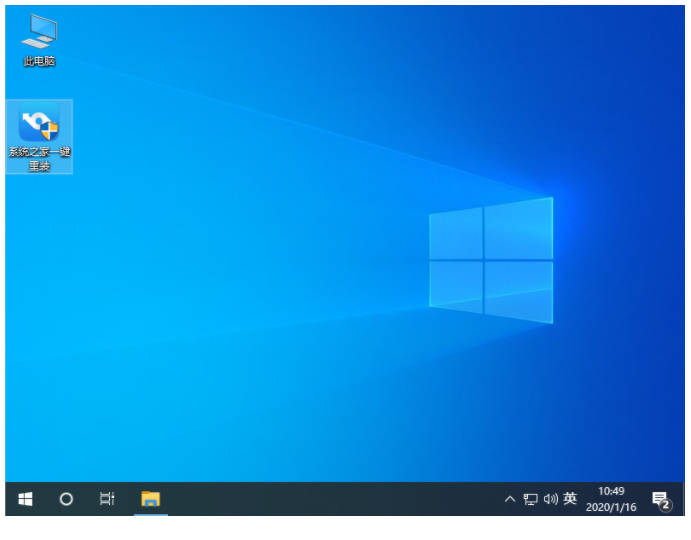Select the 系统之家一键重装 desktop shortcut
Image resolution: width=691 pixels, height=540 pixels.
pos(39,137)
